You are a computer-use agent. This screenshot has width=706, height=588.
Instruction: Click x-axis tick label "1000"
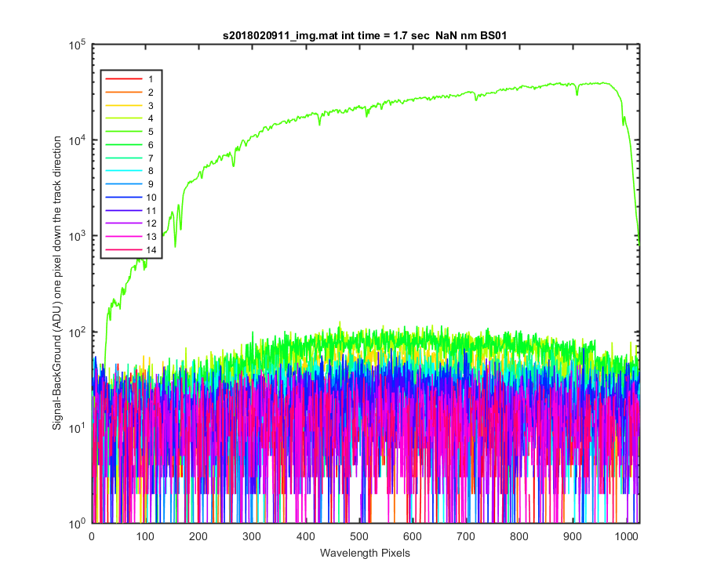tap(626, 537)
